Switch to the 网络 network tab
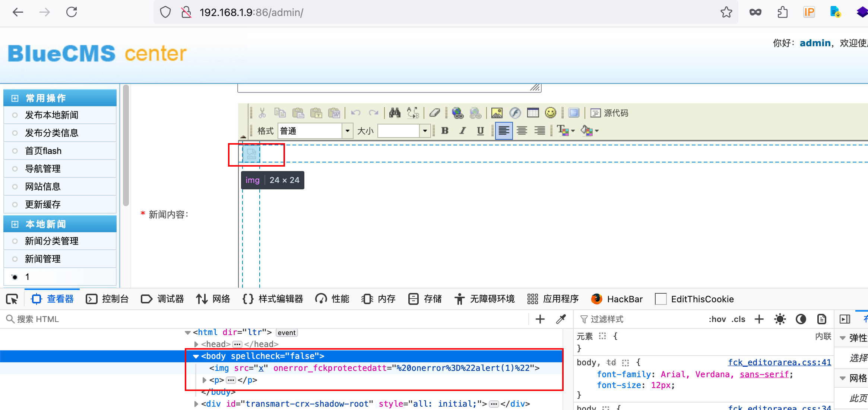Viewport: 868px width, 410px height. click(x=213, y=299)
